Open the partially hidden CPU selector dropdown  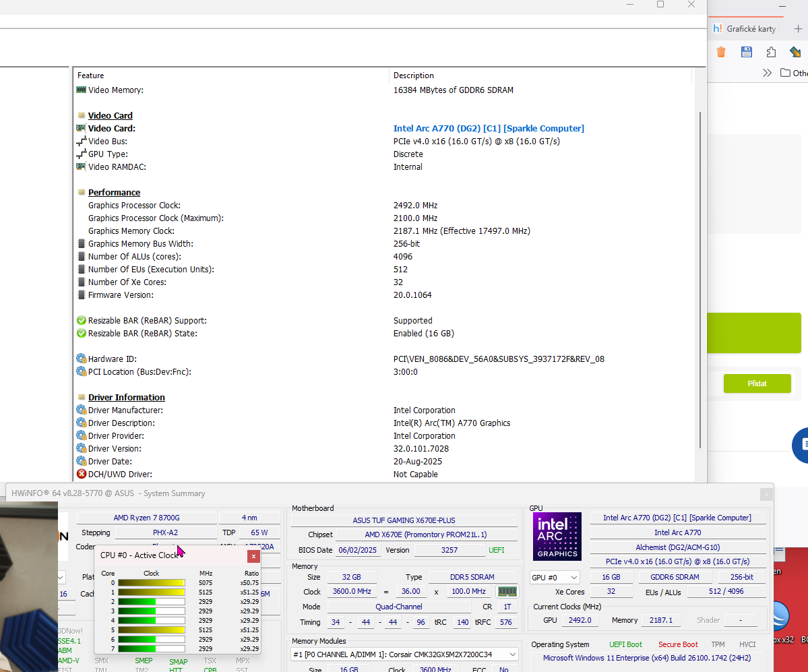61,577
